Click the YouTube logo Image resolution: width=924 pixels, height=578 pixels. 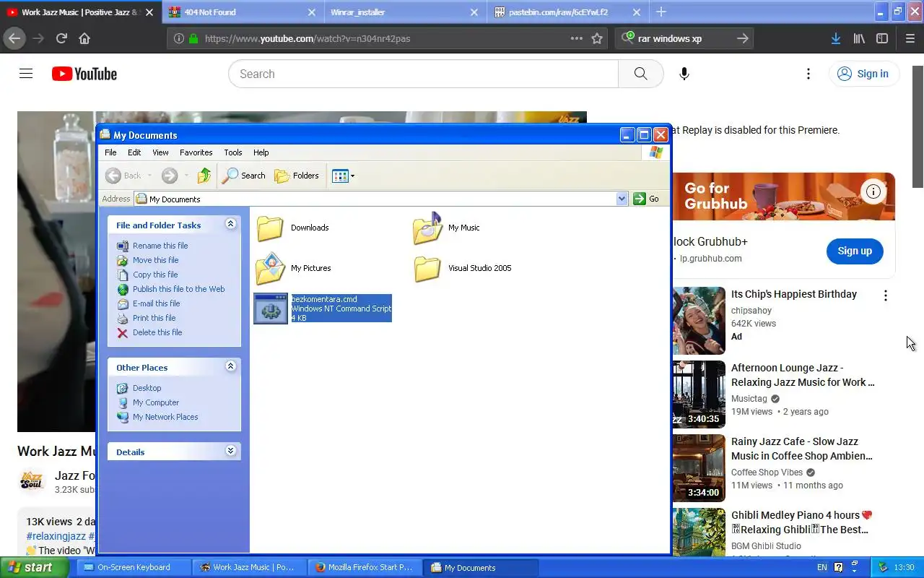pyautogui.click(x=84, y=74)
